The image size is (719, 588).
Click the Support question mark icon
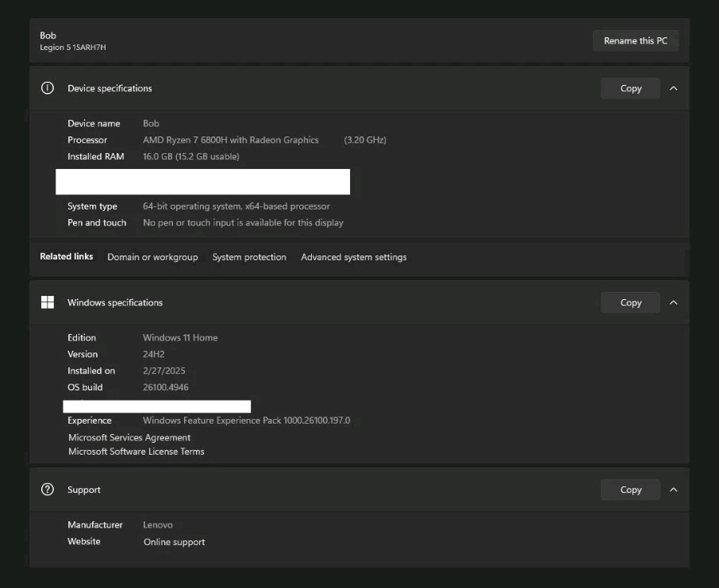48,490
